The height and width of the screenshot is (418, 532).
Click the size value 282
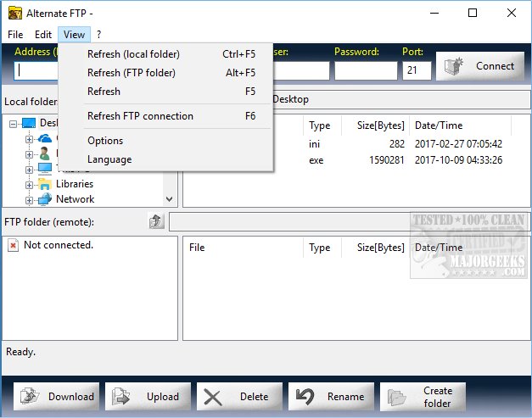pos(397,144)
